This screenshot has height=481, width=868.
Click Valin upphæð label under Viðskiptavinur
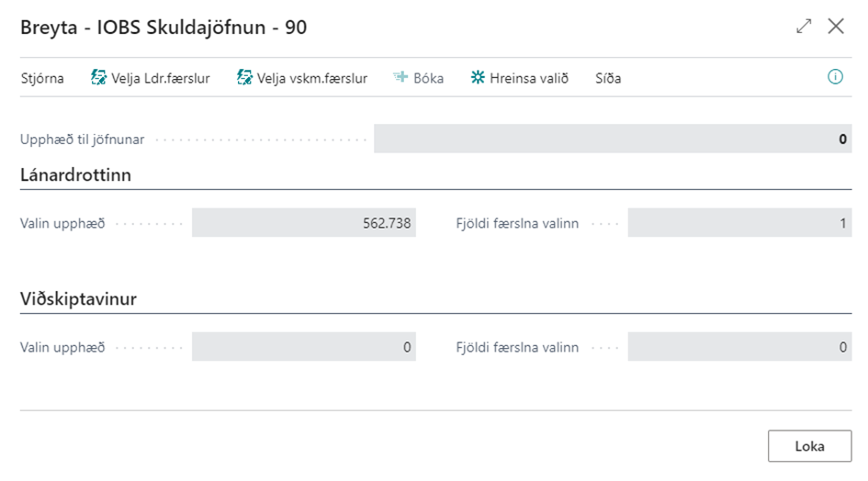pyautogui.click(x=62, y=348)
